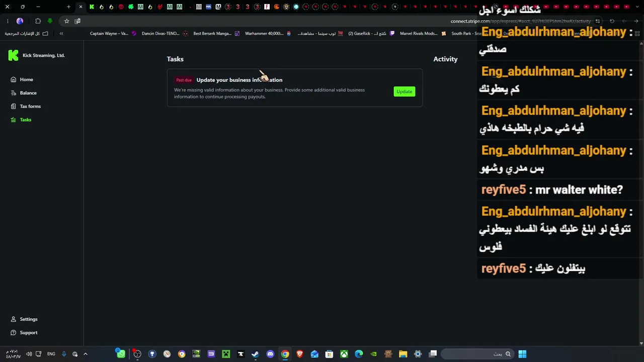The width and height of the screenshot is (644, 362).
Task: Close the active browser tab
Action: 80,7
